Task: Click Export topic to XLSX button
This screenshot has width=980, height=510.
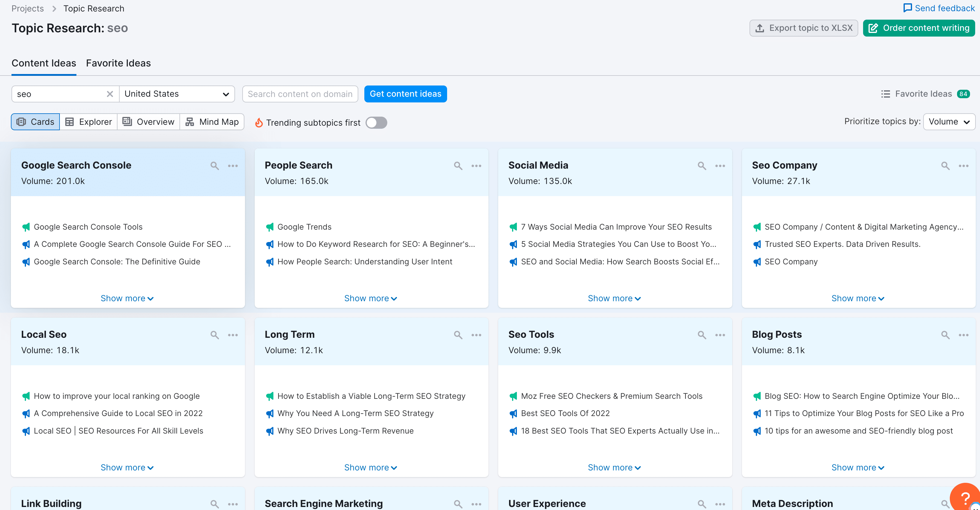Action: [804, 28]
